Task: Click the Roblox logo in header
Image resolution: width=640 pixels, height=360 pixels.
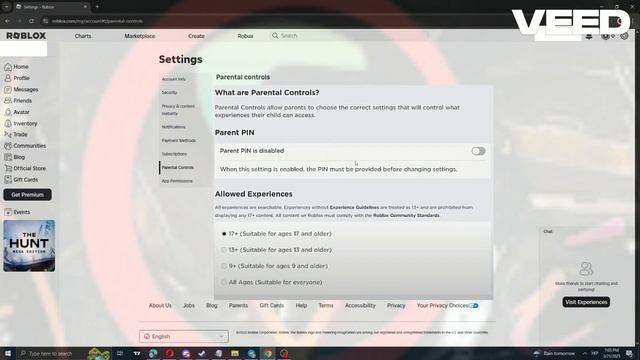Action: click(x=26, y=36)
